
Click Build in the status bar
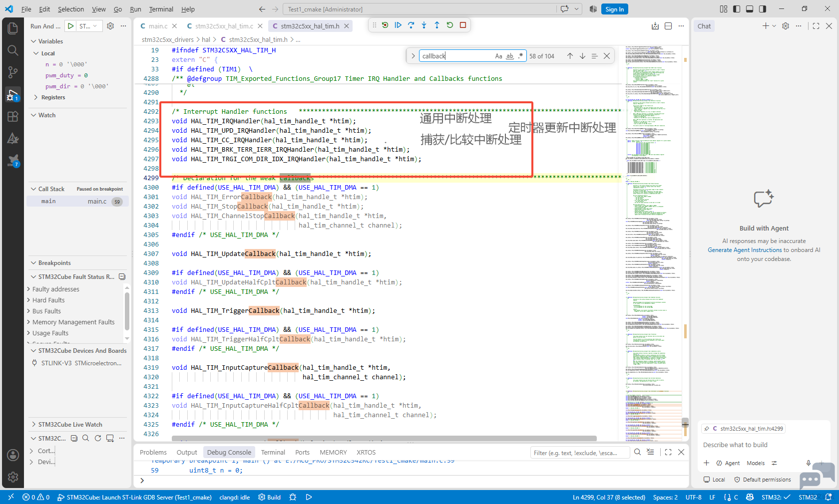[x=269, y=497]
